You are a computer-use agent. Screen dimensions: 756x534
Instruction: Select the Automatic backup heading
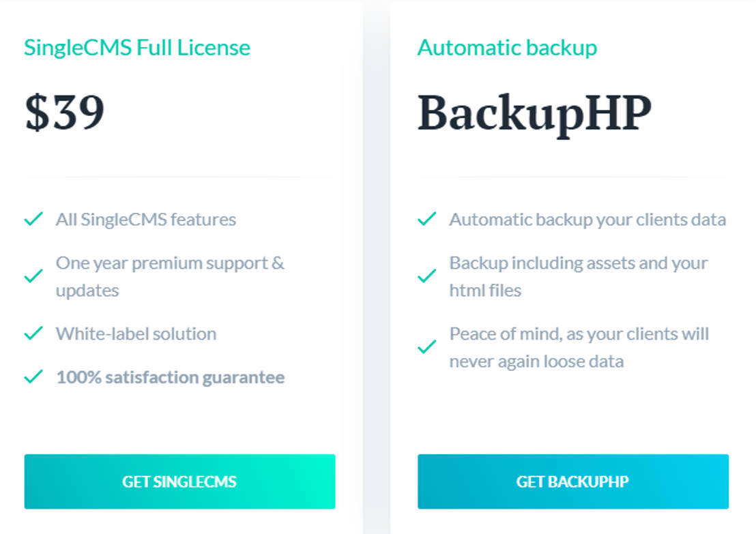point(507,48)
